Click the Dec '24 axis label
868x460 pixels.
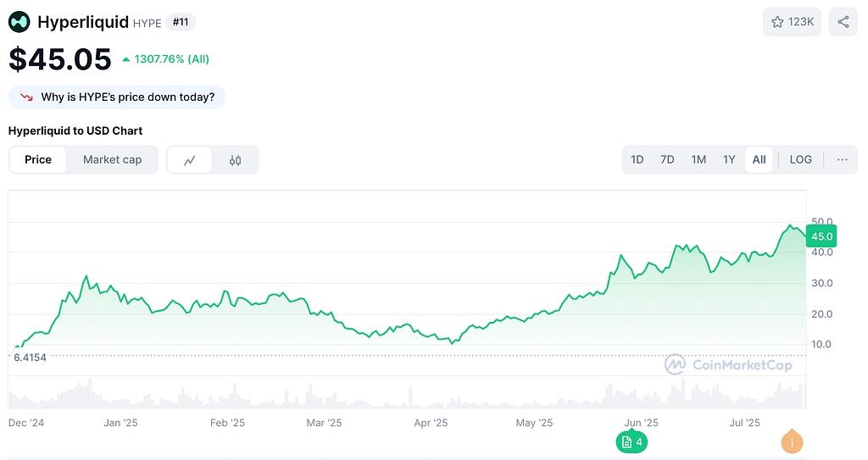(26, 423)
